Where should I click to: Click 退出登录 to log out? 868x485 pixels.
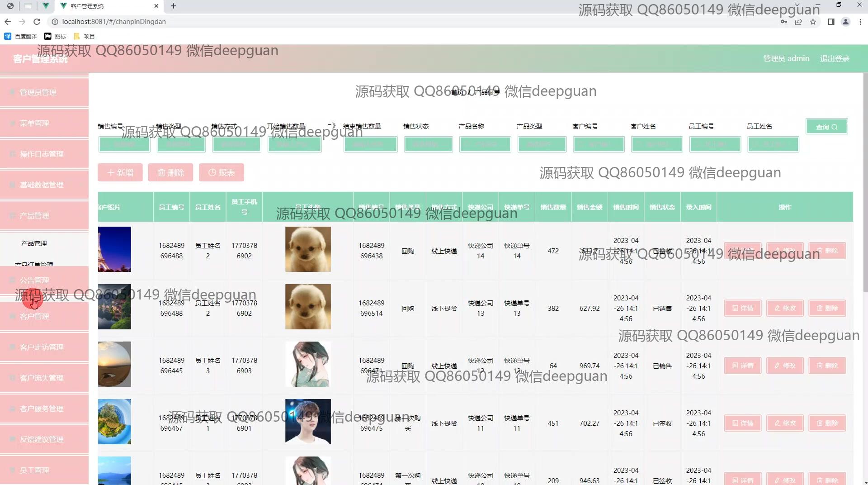835,58
